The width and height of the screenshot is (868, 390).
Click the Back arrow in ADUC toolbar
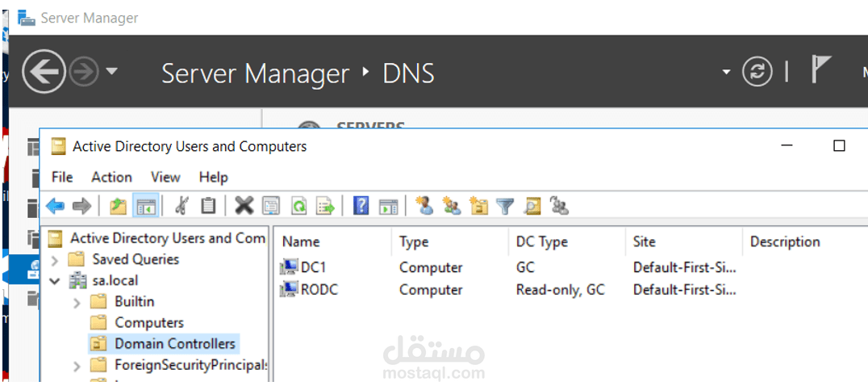coord(56,207)
